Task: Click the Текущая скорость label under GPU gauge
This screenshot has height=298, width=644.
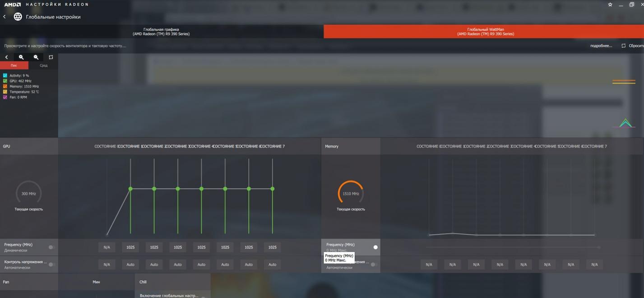Action: tap(29, 210)
